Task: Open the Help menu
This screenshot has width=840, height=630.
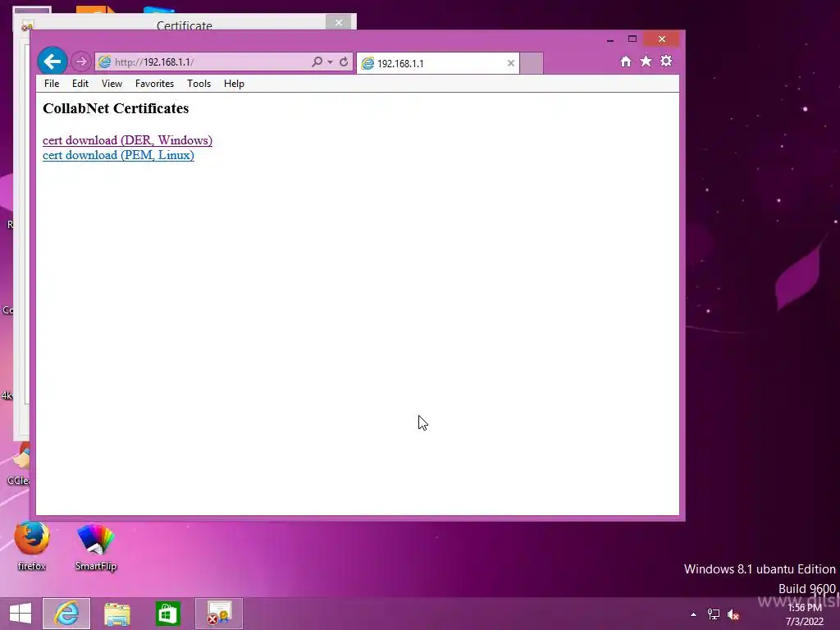Action: pyautogui.click(x=234, y=84)
